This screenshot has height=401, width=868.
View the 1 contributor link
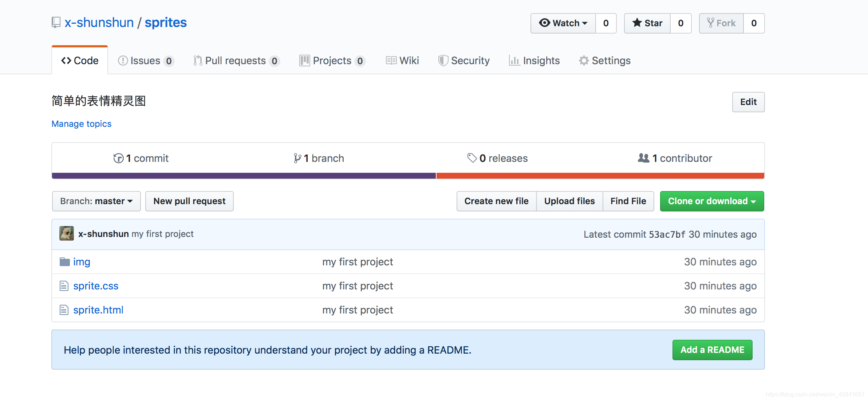coord(675,158)
